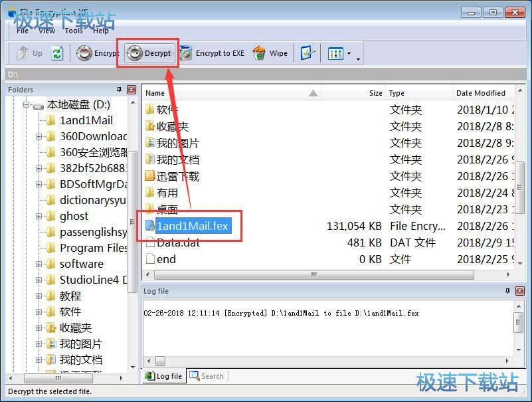Collapse the 本地磁盘 (D:) drive node

point(26,104)
